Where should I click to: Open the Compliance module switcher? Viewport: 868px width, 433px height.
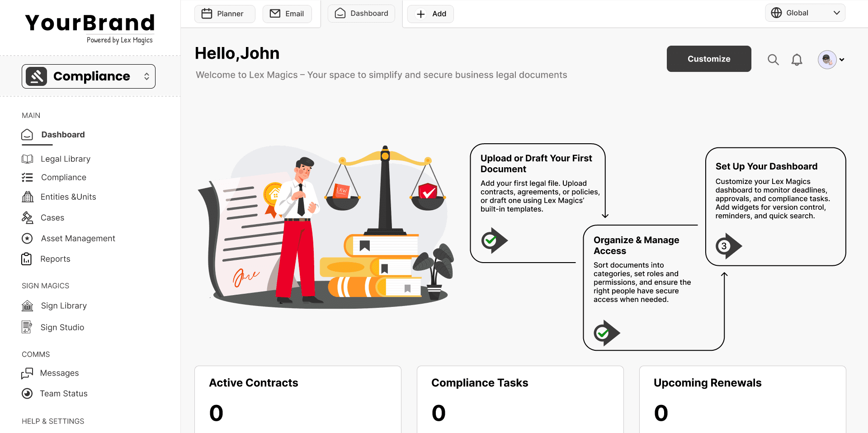coord(89,76)
